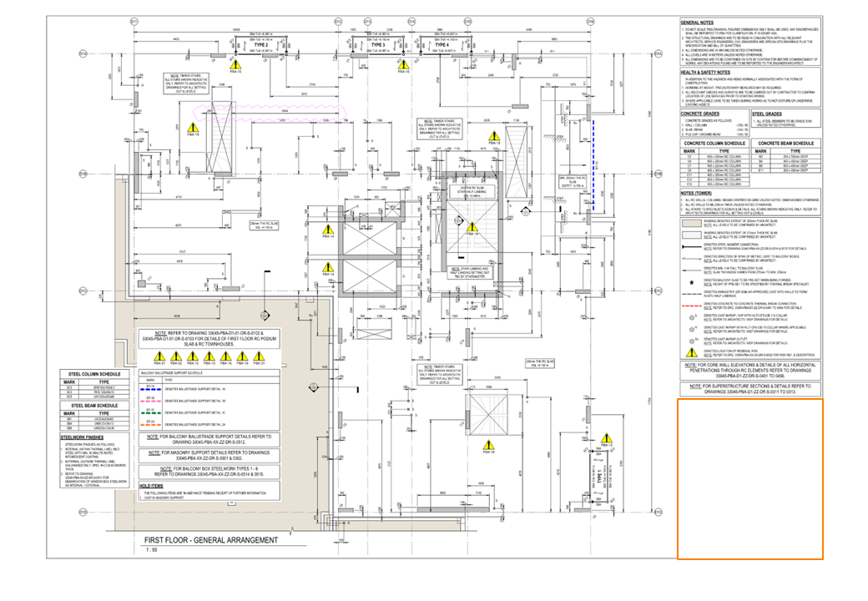Click the STEELWORK FINISHES heading
Image resolution: width=868 pixels, height=601 pixels.
point(82,437)
